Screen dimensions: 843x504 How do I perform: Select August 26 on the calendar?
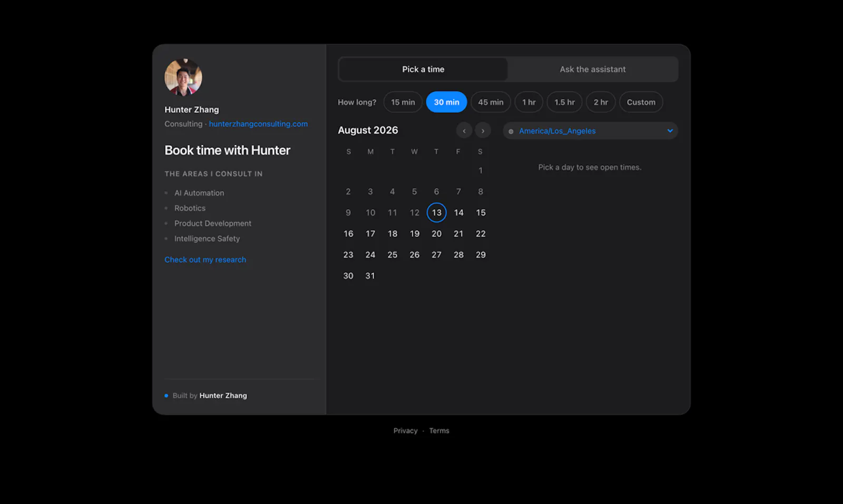click(415, 255)
